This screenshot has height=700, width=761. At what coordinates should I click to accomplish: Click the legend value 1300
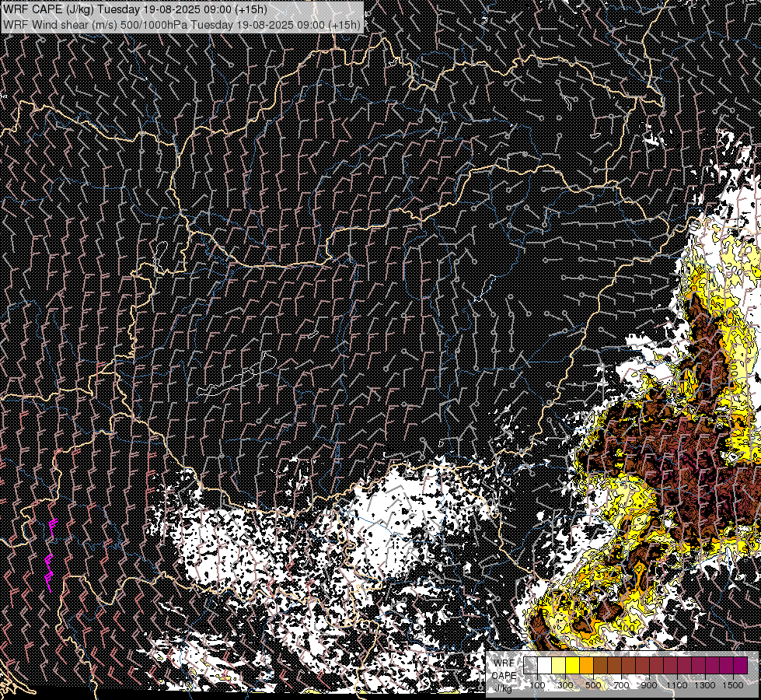pyautogui.click(x=705, y=685)
